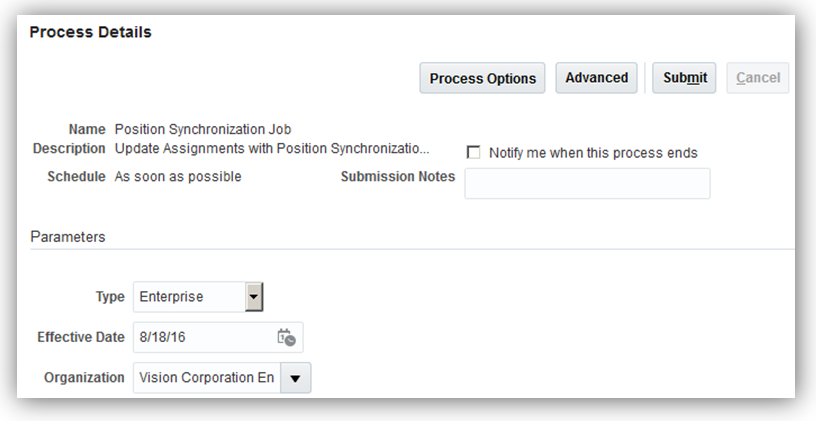This screenshot has height=421, width=816.
Task: Click the Process Options button
Action: 482,79
